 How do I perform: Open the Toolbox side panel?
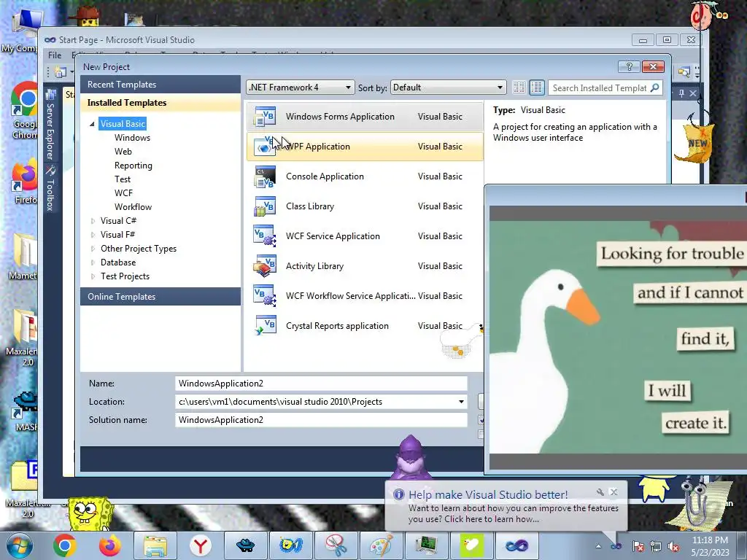[50, 189]
